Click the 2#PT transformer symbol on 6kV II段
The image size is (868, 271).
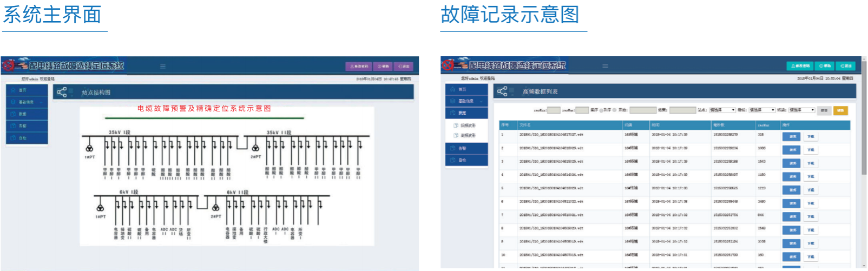pos(215,208)
